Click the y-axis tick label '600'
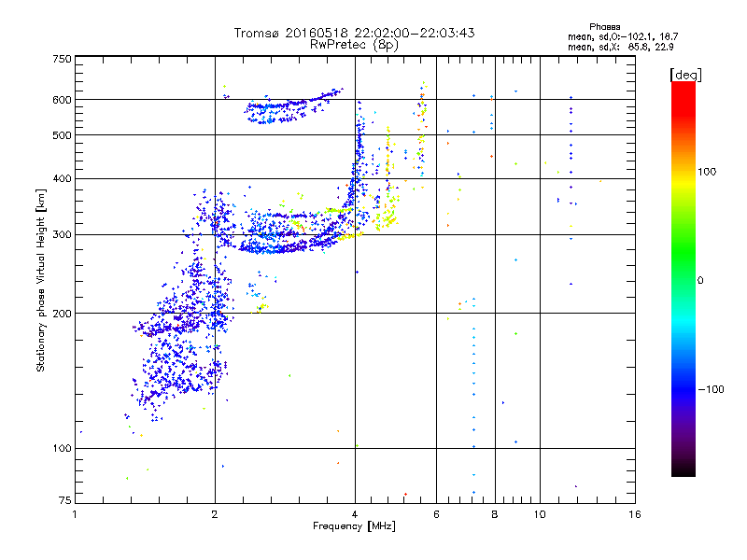 click(x=63, y=100)
